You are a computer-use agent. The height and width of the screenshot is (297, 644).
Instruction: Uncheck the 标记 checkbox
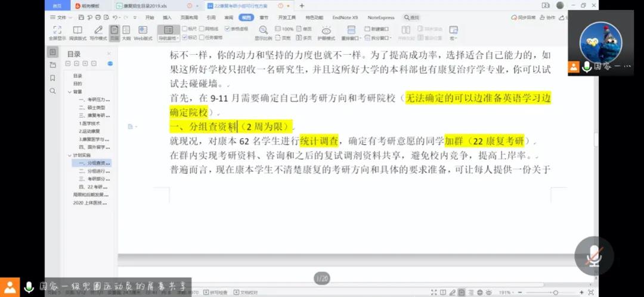pyautogui.click(x=185, y=38)
